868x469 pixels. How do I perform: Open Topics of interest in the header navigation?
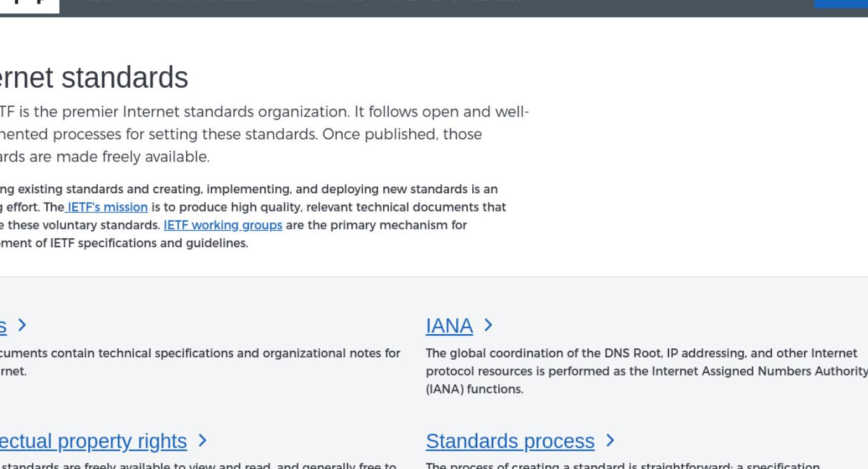[201, 1]
